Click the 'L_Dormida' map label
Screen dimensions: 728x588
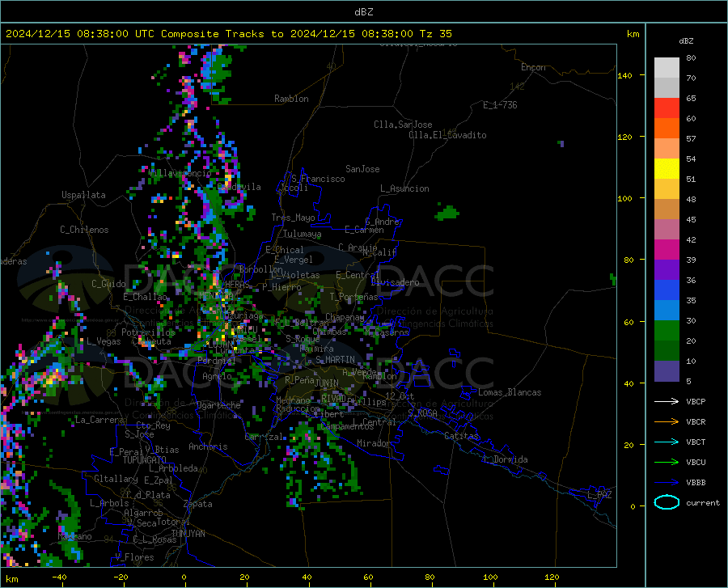[x=505, y=459]
